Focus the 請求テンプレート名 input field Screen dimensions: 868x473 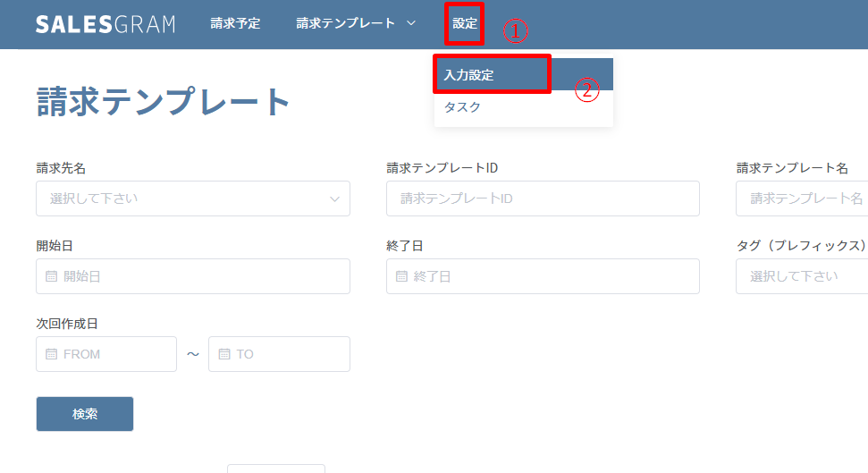click(x=802, y=198)
